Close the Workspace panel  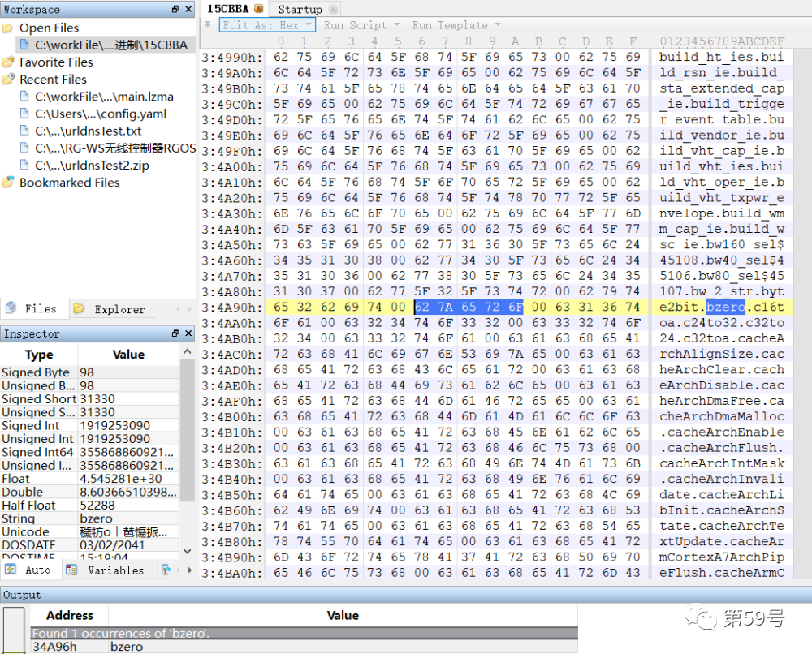click(188, 9)
